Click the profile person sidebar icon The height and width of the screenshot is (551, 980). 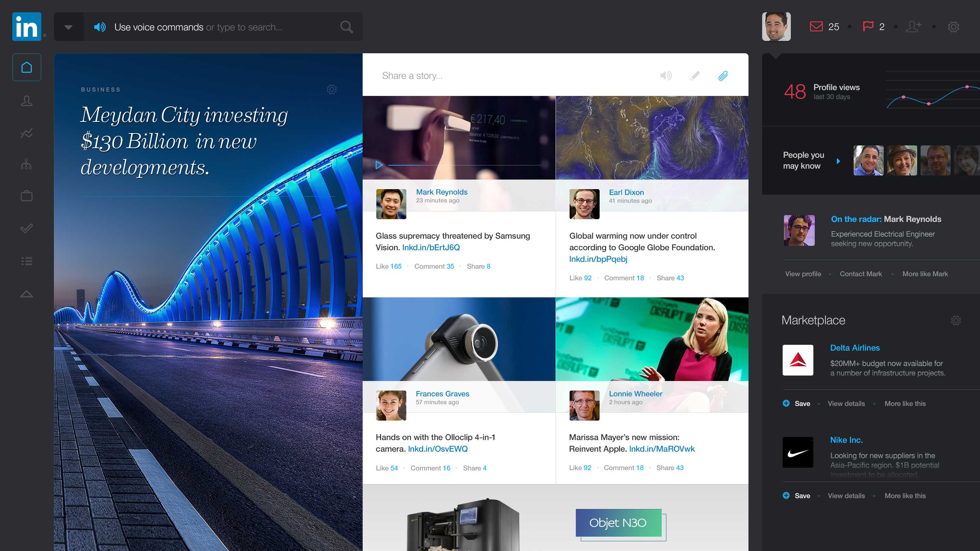(x=27, y=101)
